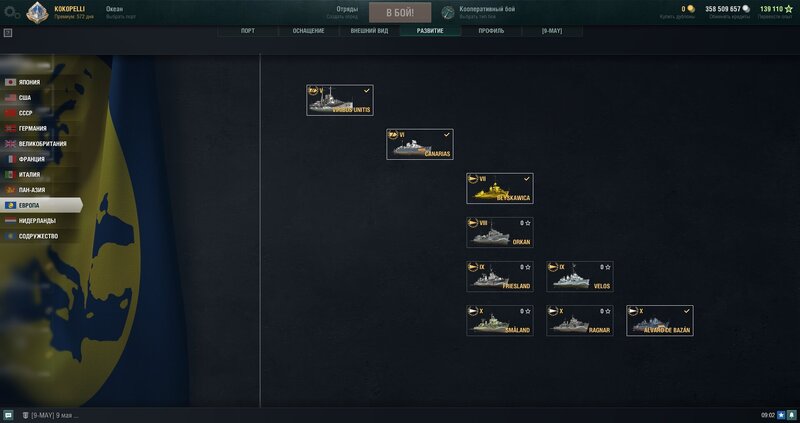Select the Småland tier X ship card
The image size is (800, 423).
[x=500, y=320]
